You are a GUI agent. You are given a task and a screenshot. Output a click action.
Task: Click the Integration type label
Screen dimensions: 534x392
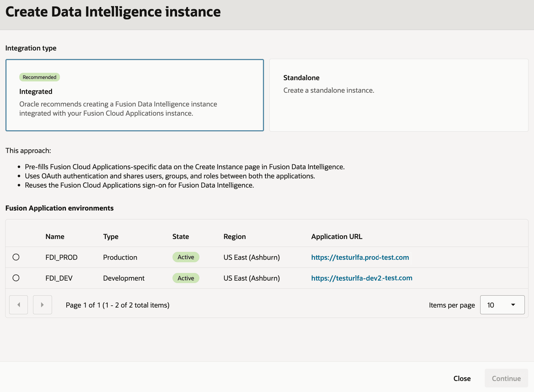[x=31, y=48]
